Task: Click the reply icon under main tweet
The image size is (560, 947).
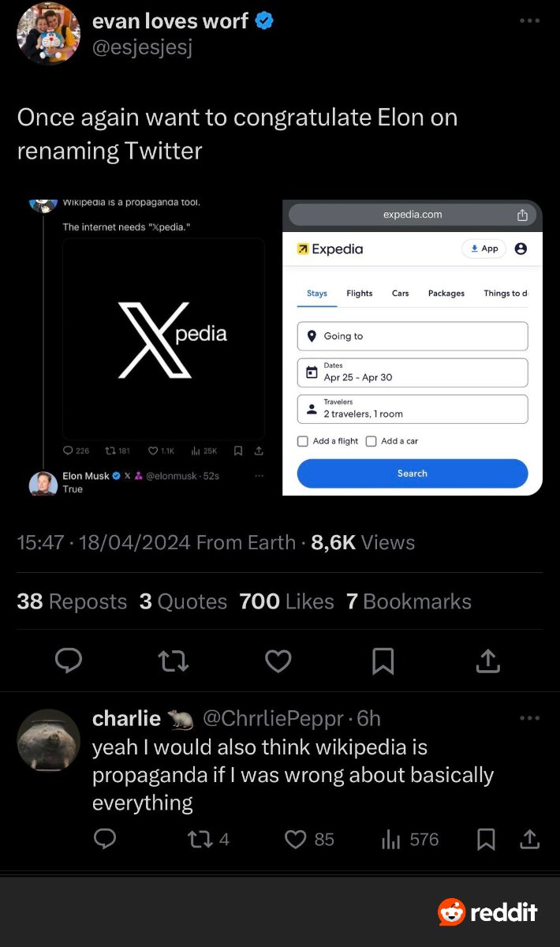Action: (69, 661)
